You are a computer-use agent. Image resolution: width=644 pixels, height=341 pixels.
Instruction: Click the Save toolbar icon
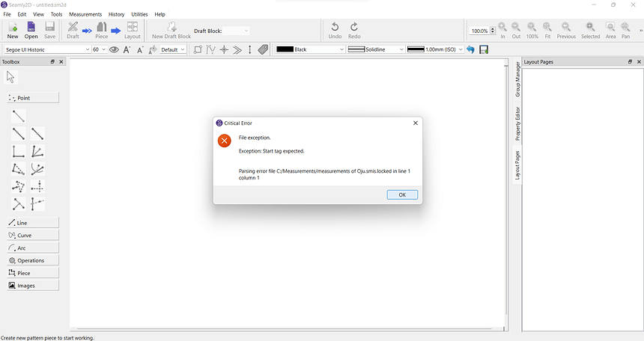[49, 27]
